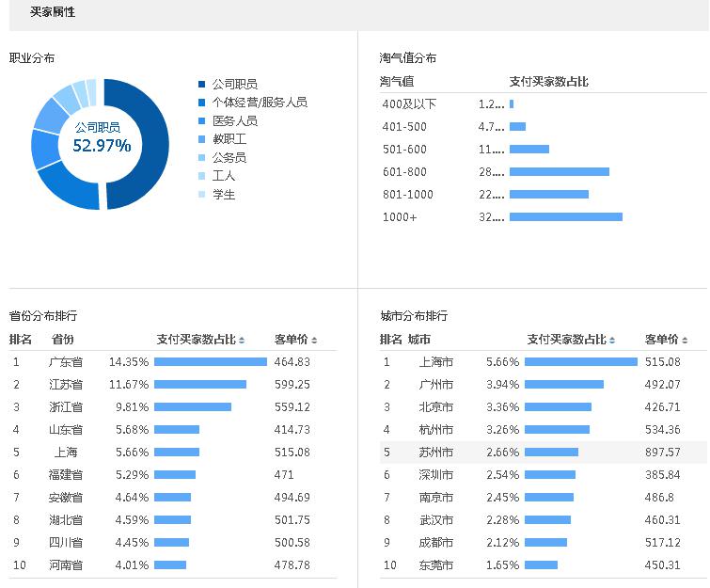
Task: Click the 601-800 淘气值 bar
Action: click(x=559, y=172)
